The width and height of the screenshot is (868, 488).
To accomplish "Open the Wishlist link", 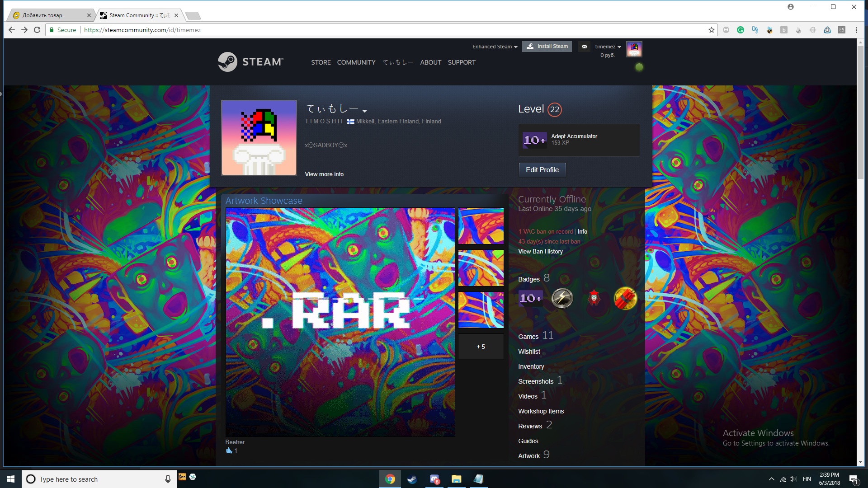I will [x=529, y=352].
